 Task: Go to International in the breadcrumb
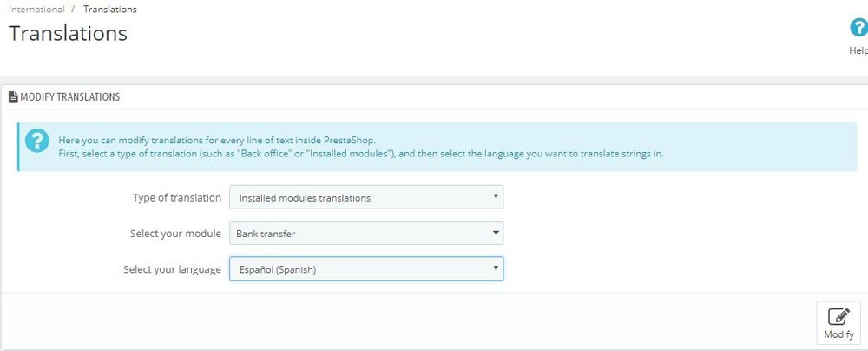click(x=36, y=10)
